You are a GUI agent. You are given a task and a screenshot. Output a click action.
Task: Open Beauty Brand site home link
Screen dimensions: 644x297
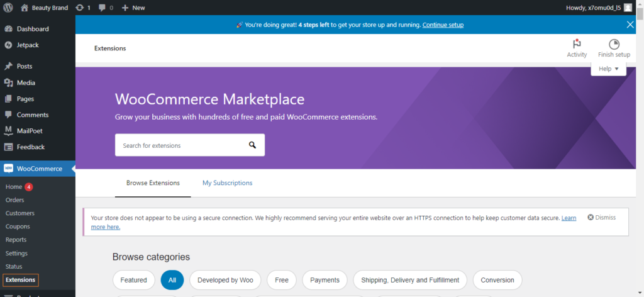click(x=45, y=8)
